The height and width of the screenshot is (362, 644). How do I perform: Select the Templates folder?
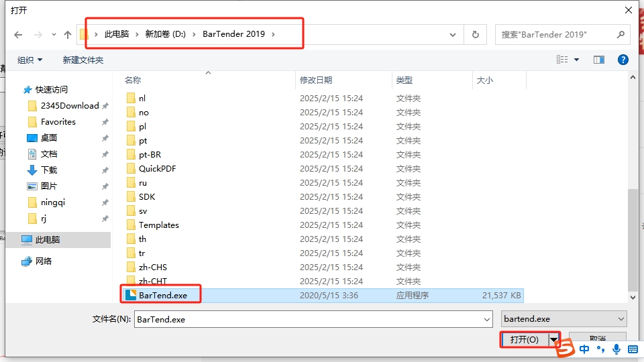pos(159,225)
